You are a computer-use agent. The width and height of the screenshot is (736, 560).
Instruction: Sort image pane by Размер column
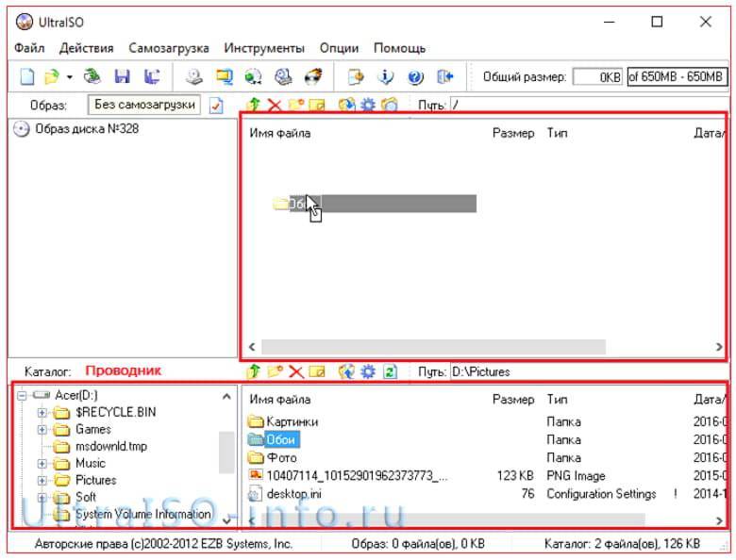coord(513,133)
